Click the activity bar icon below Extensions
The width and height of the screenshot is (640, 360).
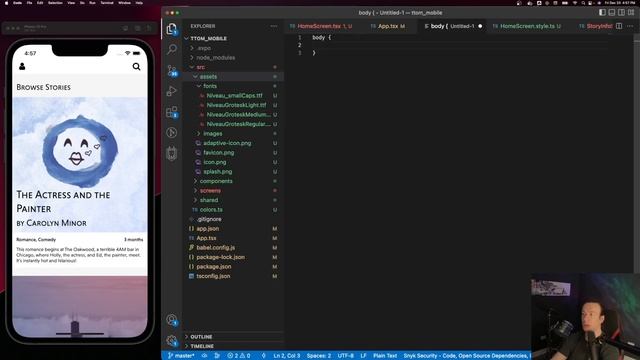coord(172,133)
